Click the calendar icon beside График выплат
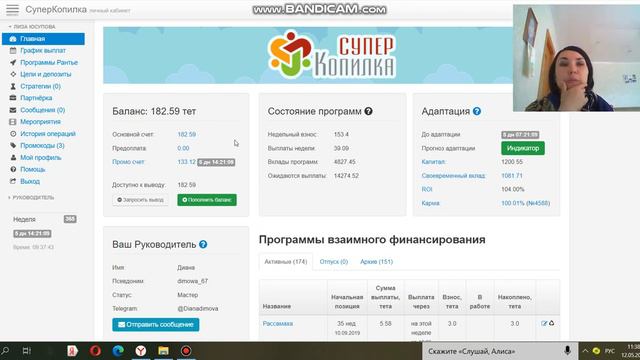Screen dimensions: 640x360 pos(13,51)
